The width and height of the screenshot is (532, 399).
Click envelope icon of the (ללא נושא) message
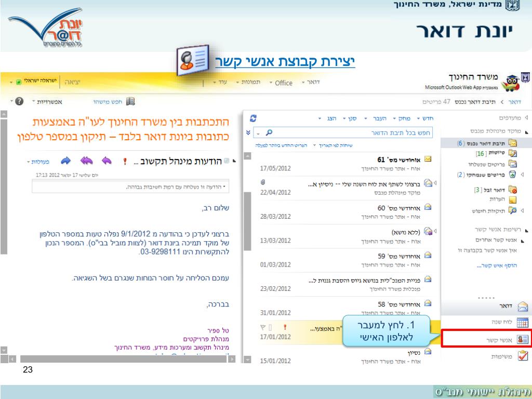pyautogui.click(x=428, y=231)
